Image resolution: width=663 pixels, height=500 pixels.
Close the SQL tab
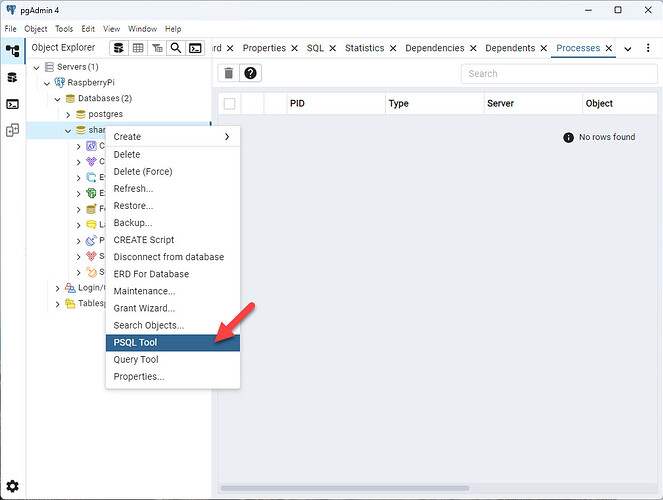[333, 48]
